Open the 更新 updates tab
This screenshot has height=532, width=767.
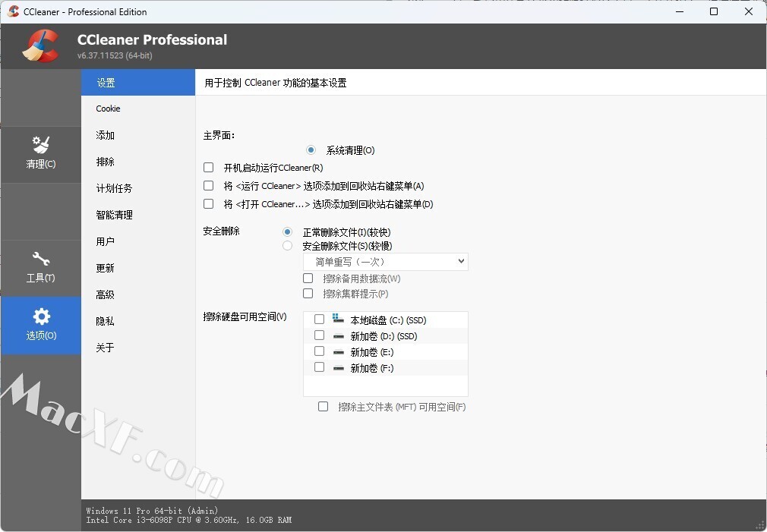click(x=138, y=268)
